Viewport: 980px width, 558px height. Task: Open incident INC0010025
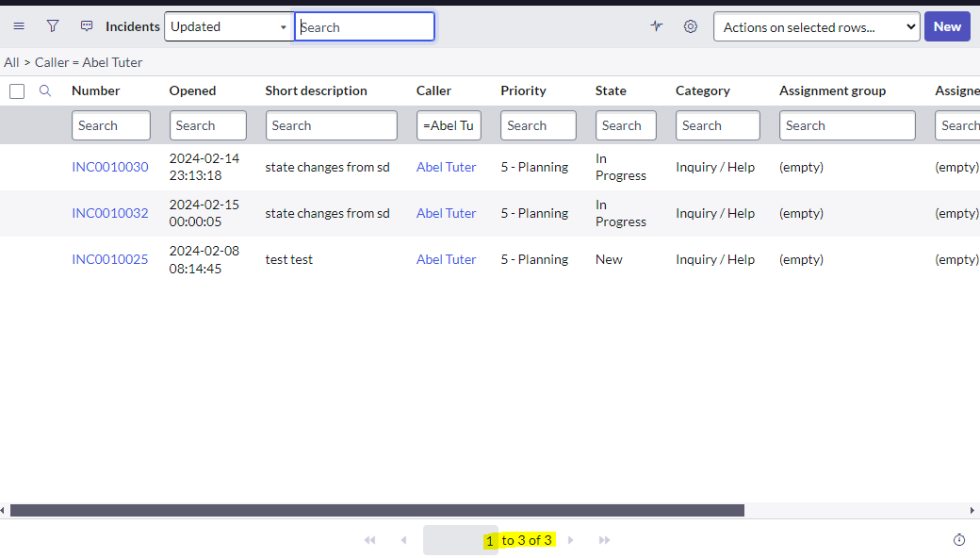point(110,259)
